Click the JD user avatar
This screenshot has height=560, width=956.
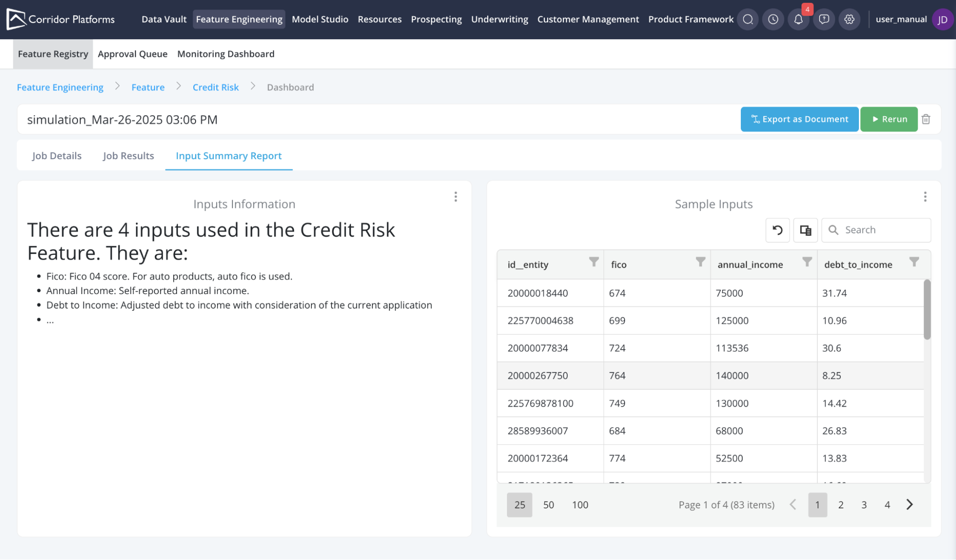coord(943,19)
